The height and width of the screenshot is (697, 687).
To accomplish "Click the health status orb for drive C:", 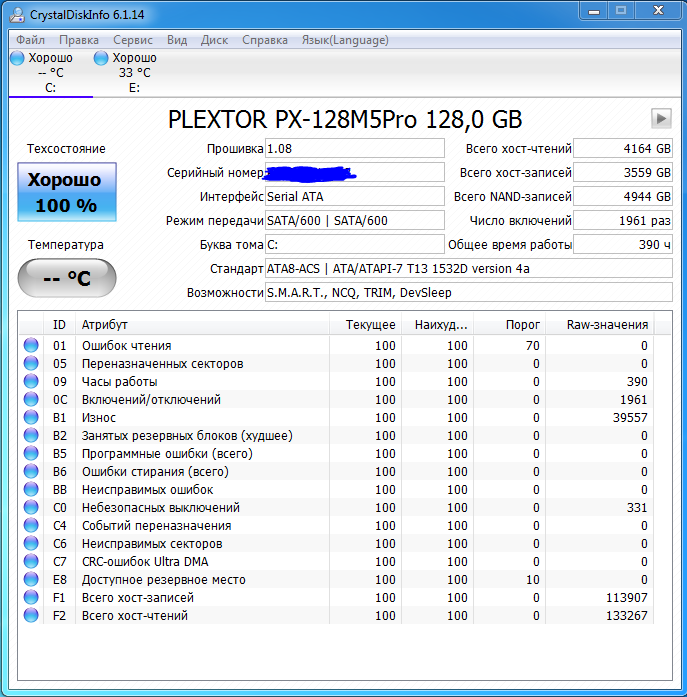I will click(x=17, y=58).
